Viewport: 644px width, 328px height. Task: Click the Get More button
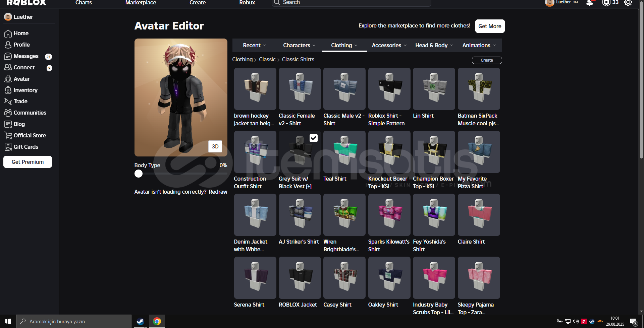tap(490, 26)
